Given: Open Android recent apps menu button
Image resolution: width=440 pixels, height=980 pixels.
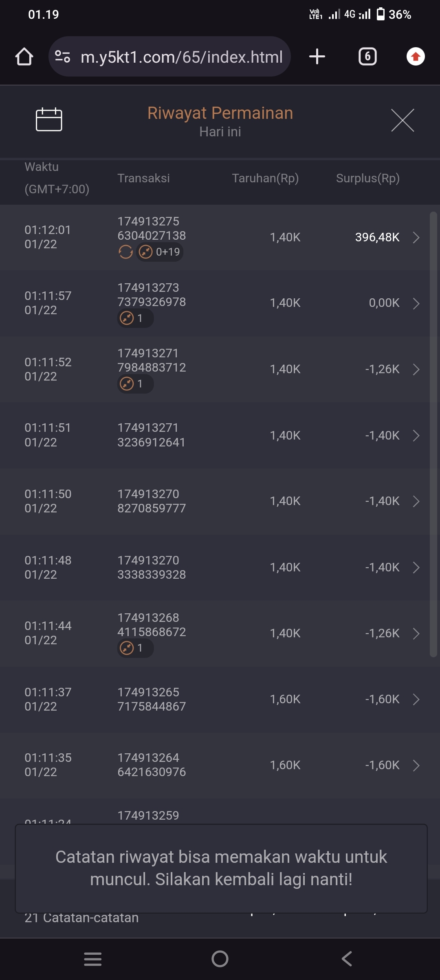Looking at the screenshot, I should tap(93, 959).
